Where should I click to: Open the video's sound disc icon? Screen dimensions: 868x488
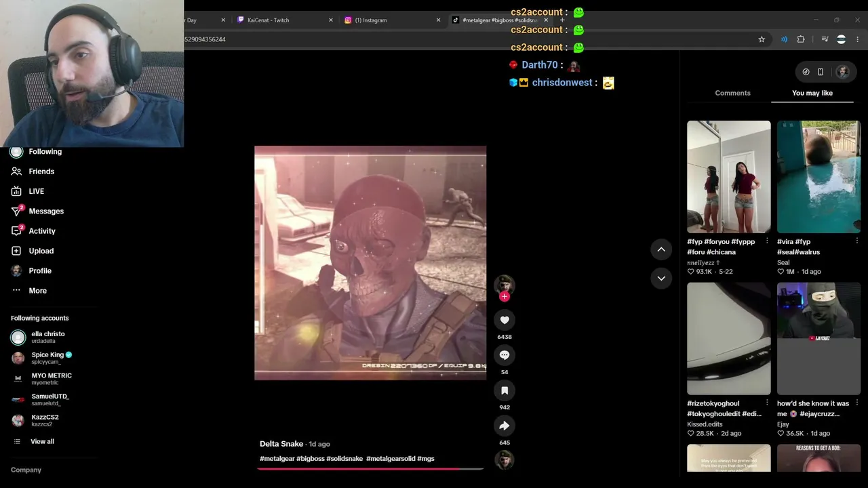click(x=505, y=461)
